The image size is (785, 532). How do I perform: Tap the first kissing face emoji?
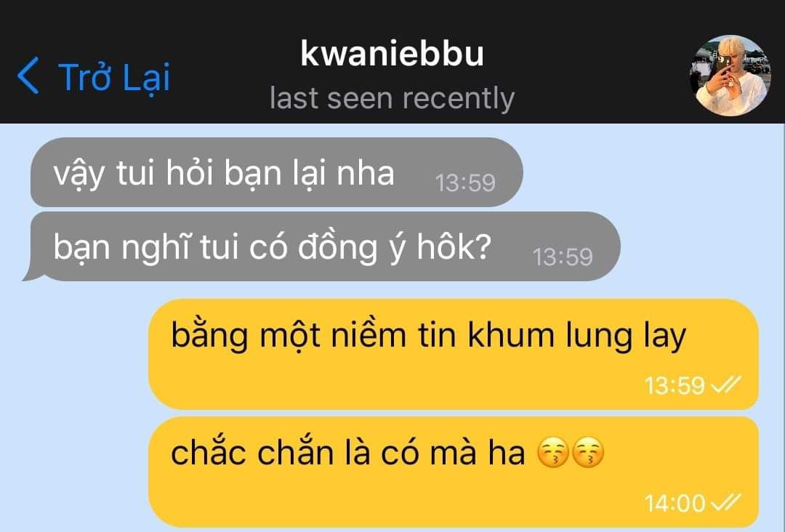pos(552,453)
